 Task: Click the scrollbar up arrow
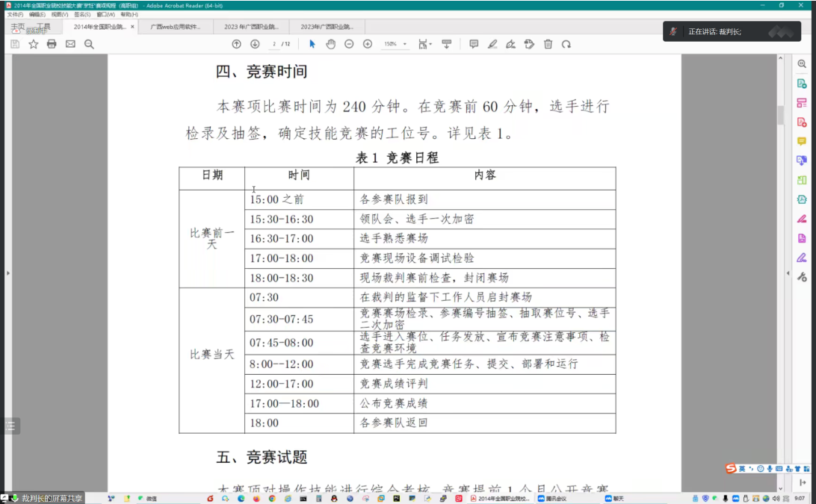(x=780, y=57)
